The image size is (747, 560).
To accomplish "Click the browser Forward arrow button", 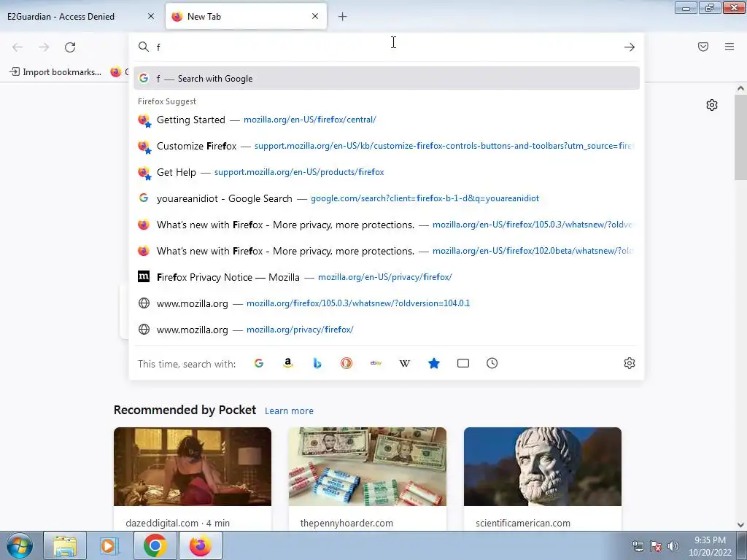I will point(44,47).
